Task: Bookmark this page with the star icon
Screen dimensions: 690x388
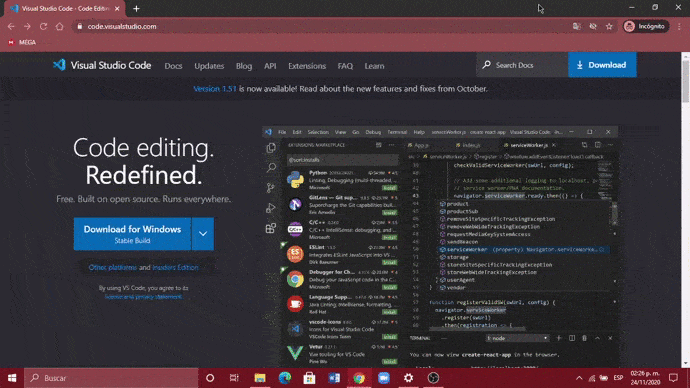Action: [x=609, y=26]
